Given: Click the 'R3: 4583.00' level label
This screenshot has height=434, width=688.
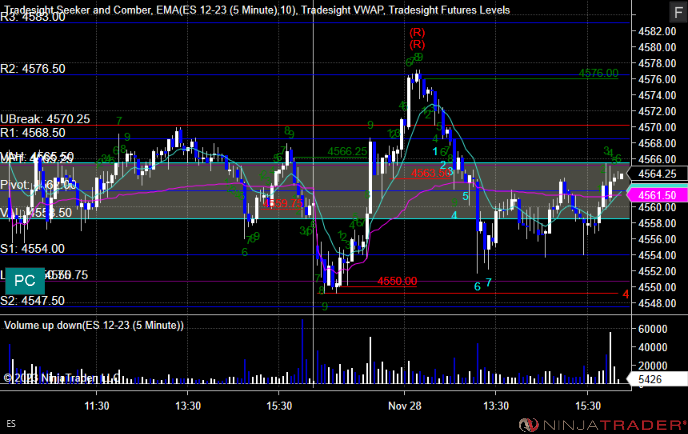Looking at the screenshot, I should [x=33, y=17].
